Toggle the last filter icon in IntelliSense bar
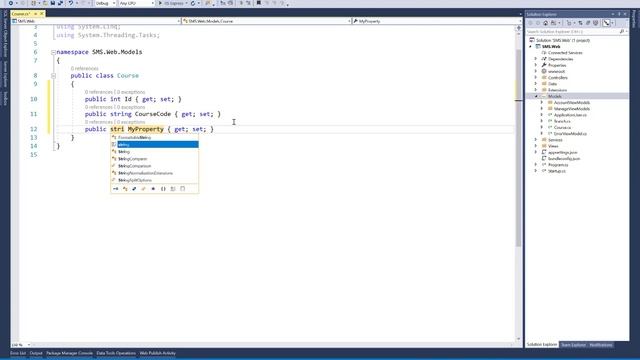 tap(182, 189)
